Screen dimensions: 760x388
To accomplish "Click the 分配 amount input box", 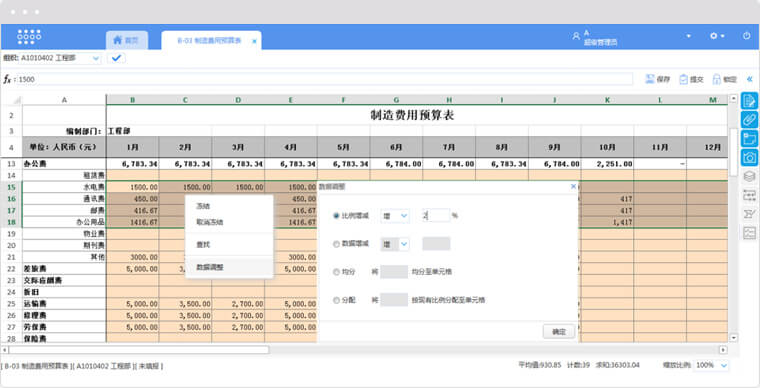I will (x=394, y=300).
